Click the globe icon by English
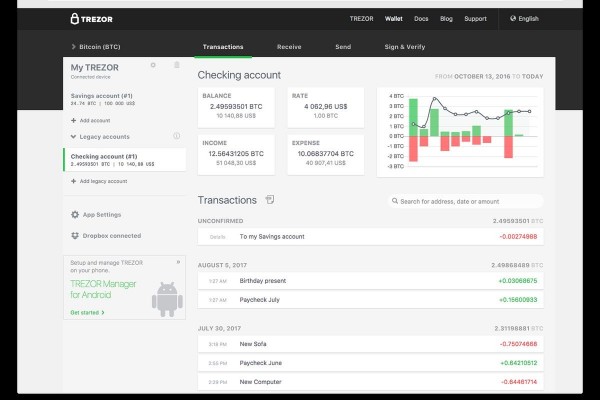 coord(513,18)
